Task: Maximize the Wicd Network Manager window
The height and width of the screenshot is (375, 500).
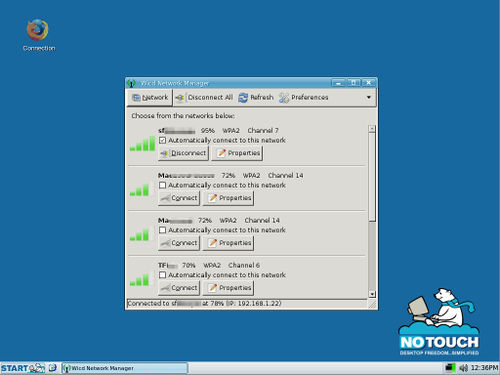Action: (354, 83)
